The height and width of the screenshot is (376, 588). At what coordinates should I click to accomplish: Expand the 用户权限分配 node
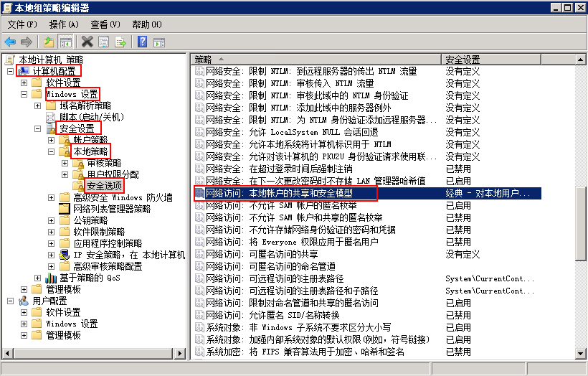point(65,174)
